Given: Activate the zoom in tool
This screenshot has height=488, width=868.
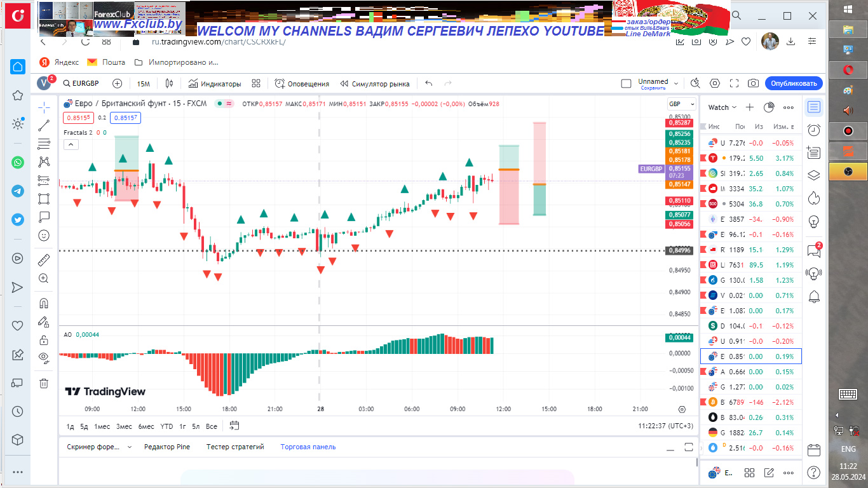Looking at the screenshot, I should pyautogui.click(x=44, y=278).
